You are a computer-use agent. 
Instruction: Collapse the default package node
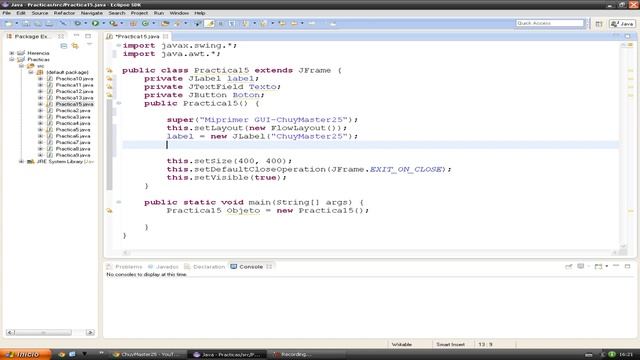tap(31, 72)
